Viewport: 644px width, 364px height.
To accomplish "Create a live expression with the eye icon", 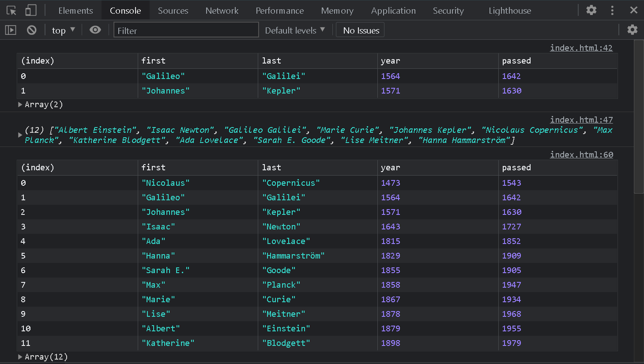I will coord(95,30).
